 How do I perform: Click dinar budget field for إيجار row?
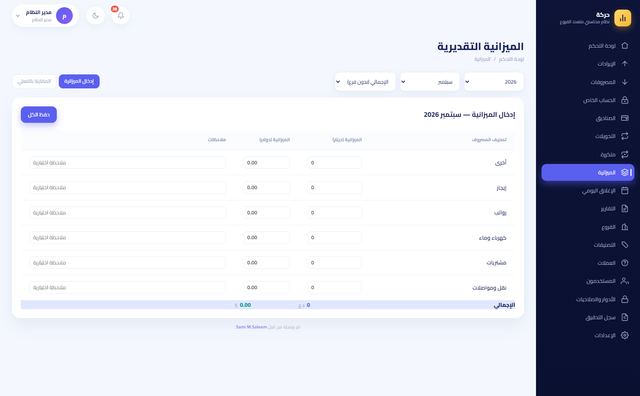[x=334, y=188]
